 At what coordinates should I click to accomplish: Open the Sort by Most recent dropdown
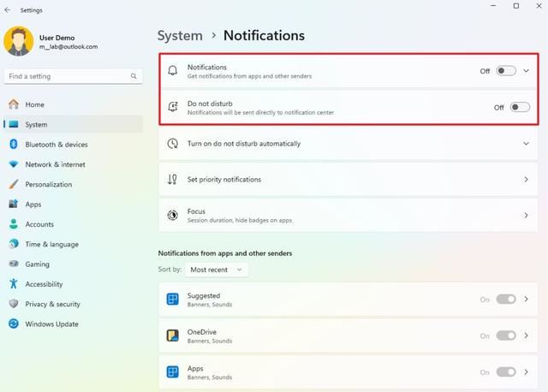click(217, 270)
